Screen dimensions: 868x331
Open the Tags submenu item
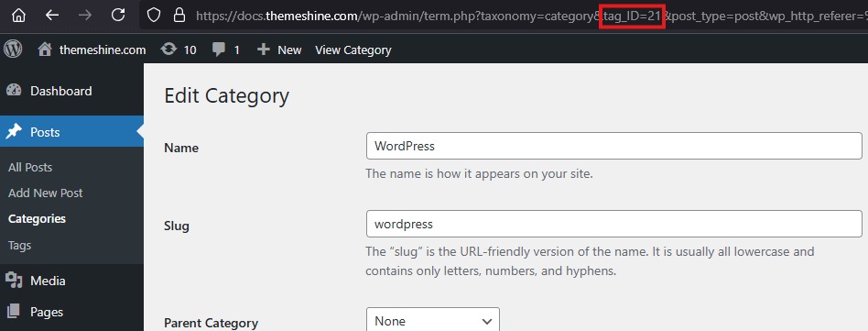20,245
